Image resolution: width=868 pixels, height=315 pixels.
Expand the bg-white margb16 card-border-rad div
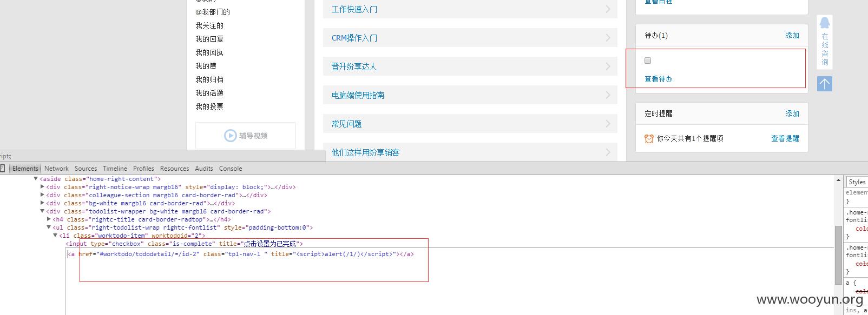click(x=42, y=203)
